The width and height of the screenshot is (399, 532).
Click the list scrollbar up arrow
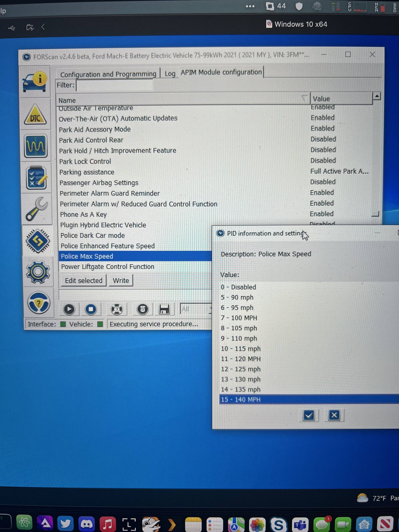[377, 96]
